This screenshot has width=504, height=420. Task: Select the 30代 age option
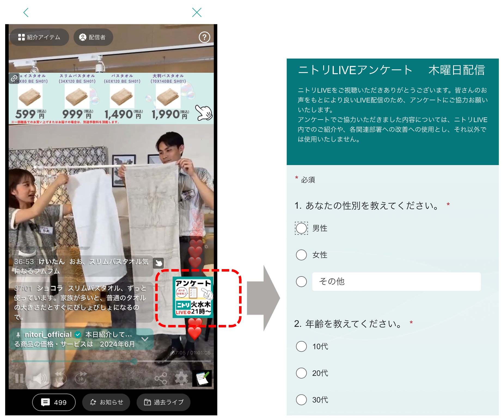pyautogui.click(x=301, y=400)
